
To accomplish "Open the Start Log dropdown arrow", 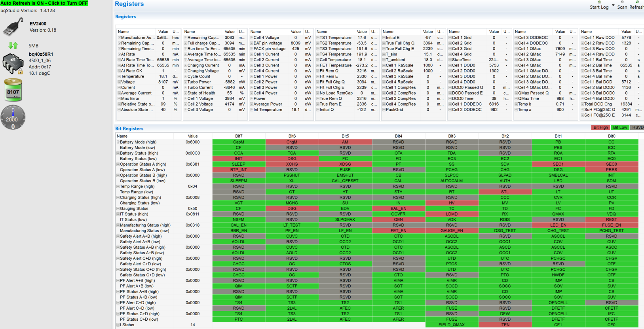I will (x=613, y=6).
